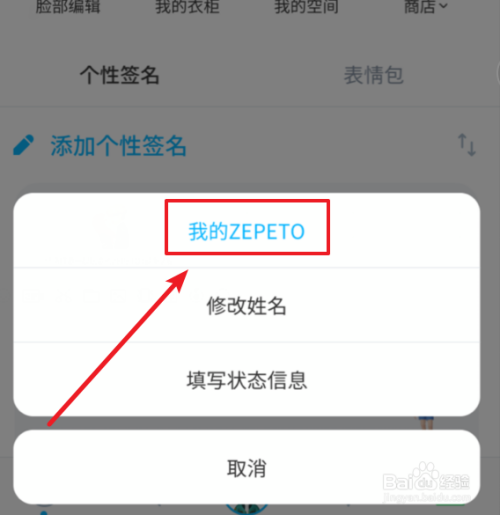Viewport: 500px width, 515px height.
Task: Tap the small character figure behind the sheet
Action: click(426, 423)
